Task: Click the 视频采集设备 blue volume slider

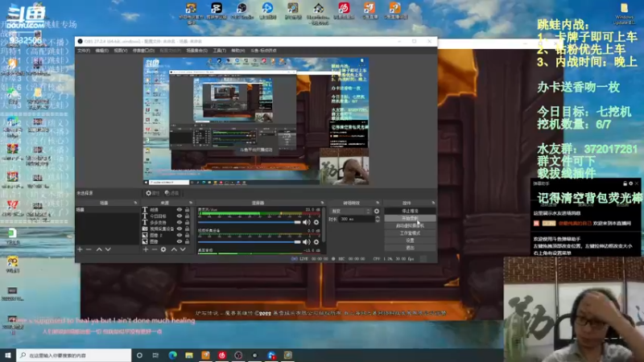Action: (x=250, y=242)
